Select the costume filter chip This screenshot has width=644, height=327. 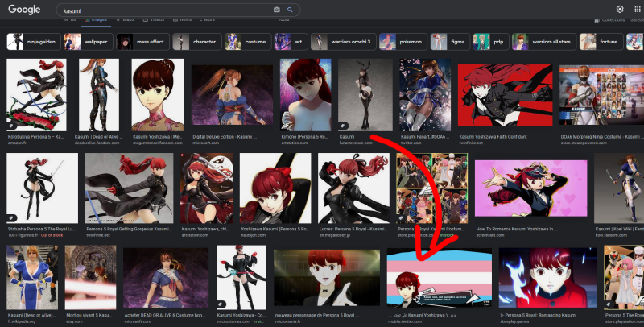coord(248,42)
